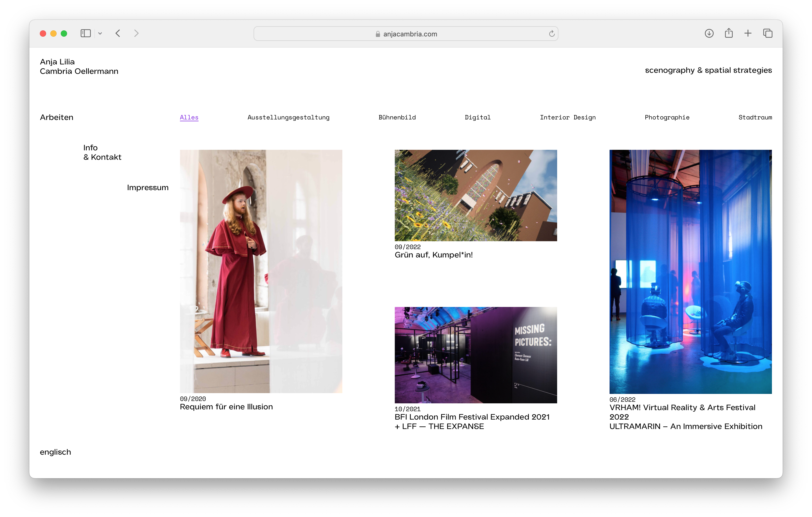
Task: Open a new tab with plus icon
Action: [x=748, y=33]
